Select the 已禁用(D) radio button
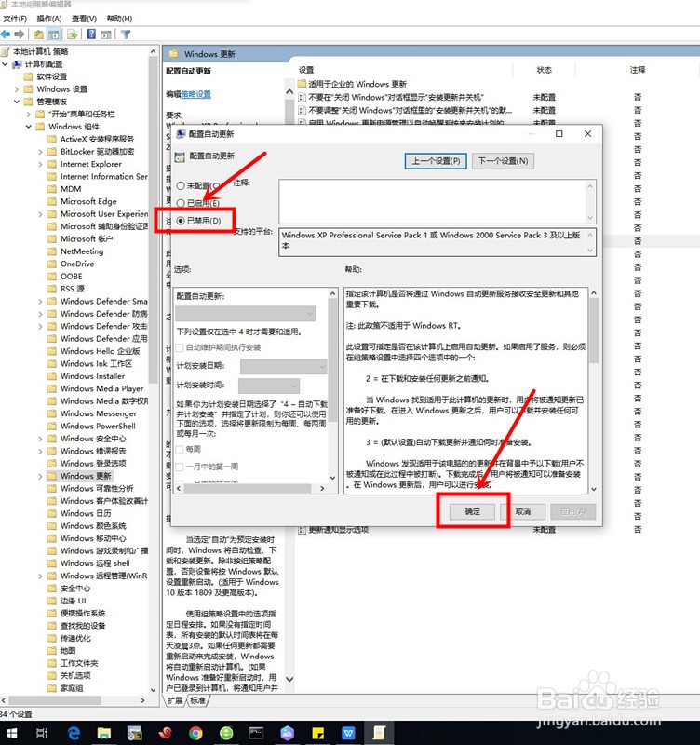 [x=181, y=221]
